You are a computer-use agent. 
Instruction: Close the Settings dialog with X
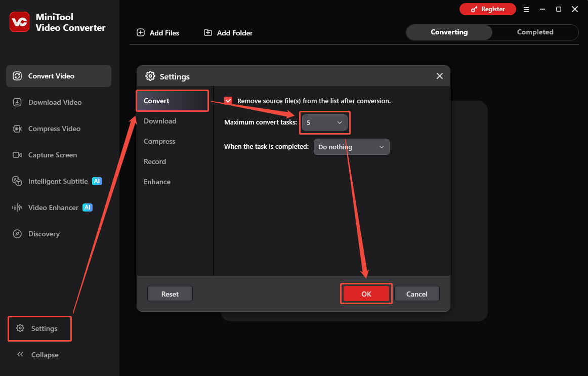pyautogui.click(x=440, y=76)
